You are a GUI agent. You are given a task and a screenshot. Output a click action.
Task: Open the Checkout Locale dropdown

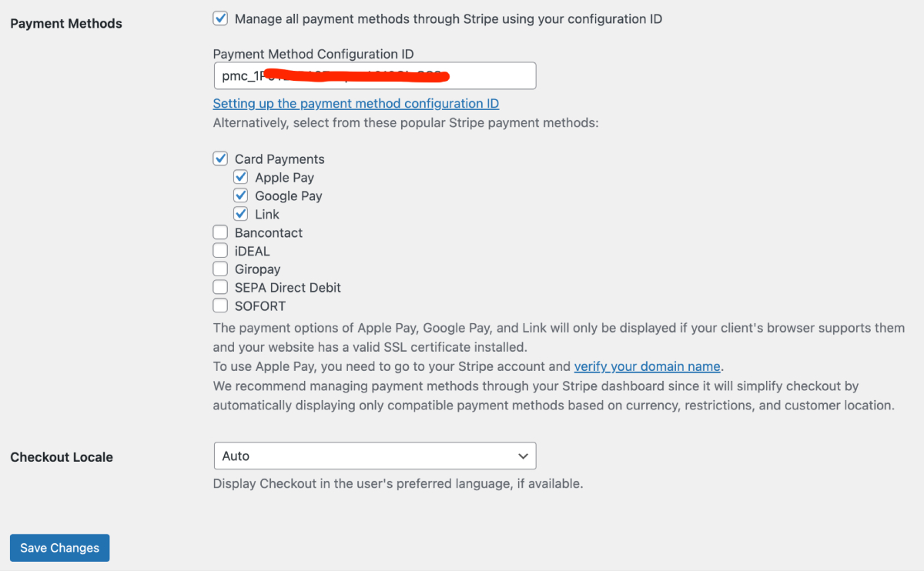point(374,456)
